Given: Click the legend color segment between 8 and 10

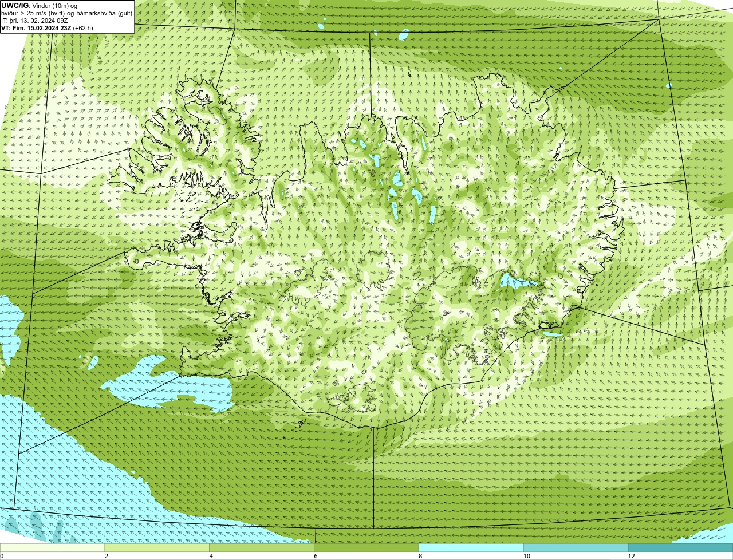Looking at the screenshot, I should tap(471, 548).
